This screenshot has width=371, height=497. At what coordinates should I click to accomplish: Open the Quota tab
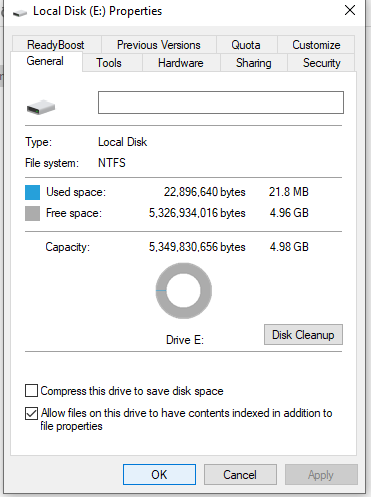tap(246, 45)
